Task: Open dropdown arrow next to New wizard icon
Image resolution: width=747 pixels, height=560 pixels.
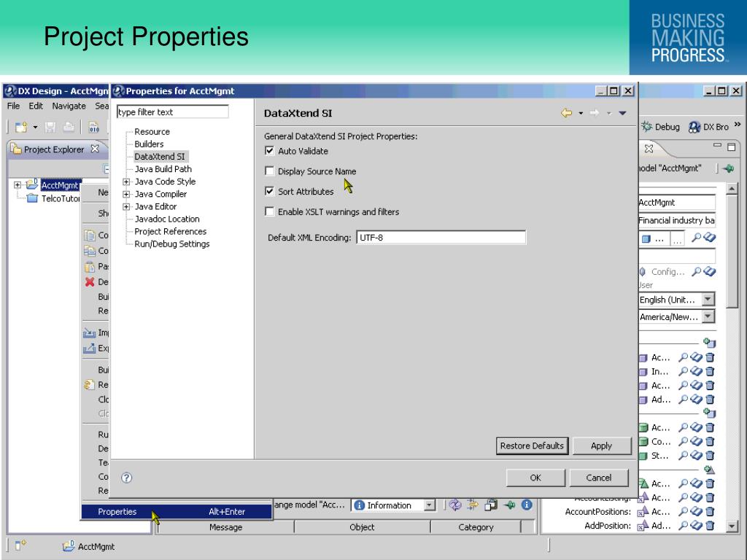Action: point(35,127)
